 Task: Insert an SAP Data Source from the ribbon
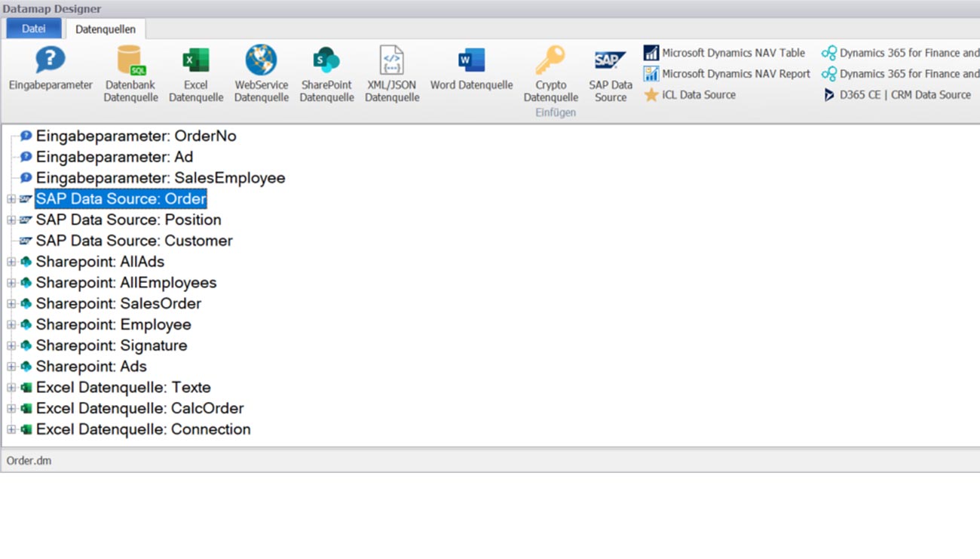611,74
